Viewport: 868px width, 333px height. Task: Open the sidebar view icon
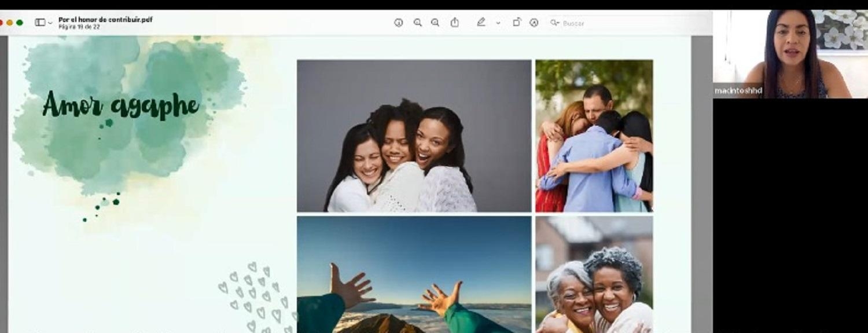(39, 23)
